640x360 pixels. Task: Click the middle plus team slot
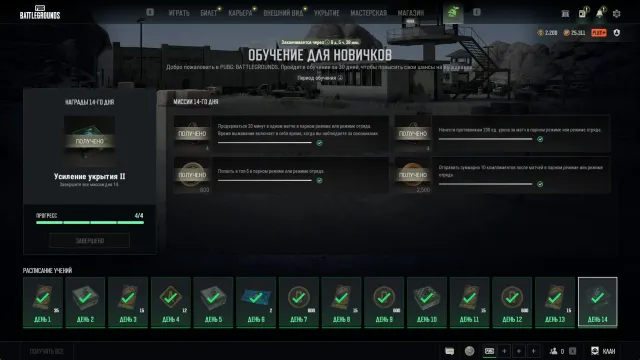[x=519, y=351]
